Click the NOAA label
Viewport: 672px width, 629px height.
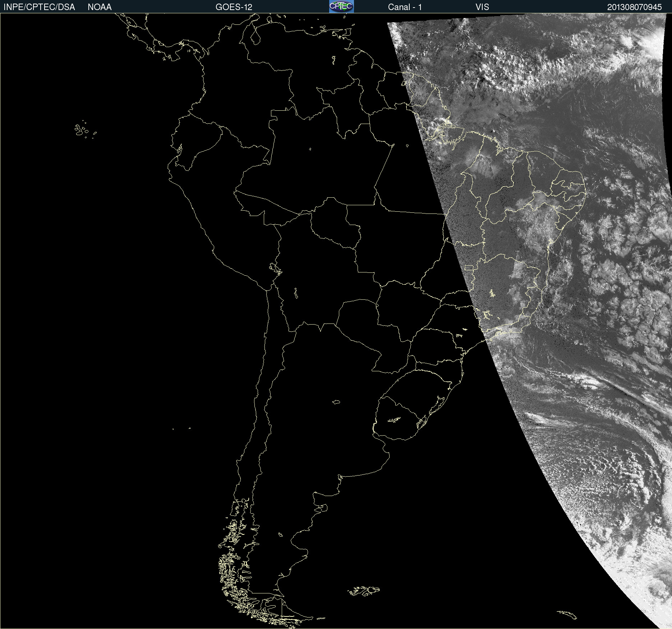tap(100, 7)
